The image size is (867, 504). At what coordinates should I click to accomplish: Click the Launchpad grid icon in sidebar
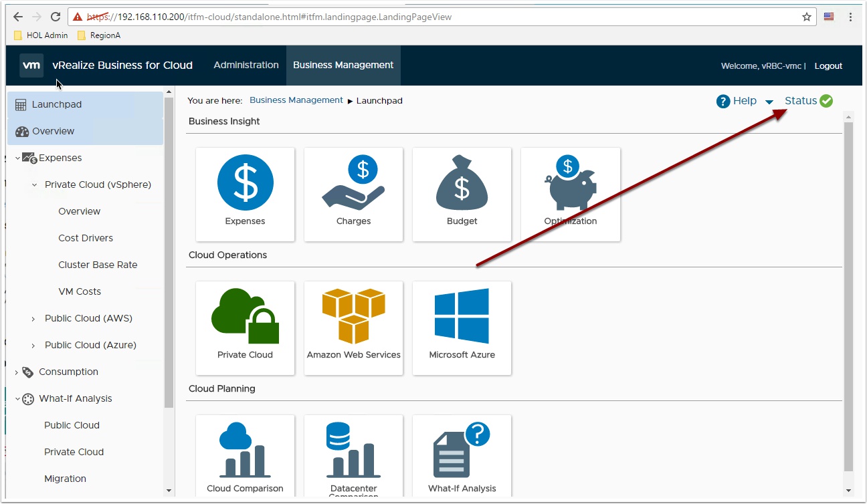pyautogui.click(x=21, y=105)
